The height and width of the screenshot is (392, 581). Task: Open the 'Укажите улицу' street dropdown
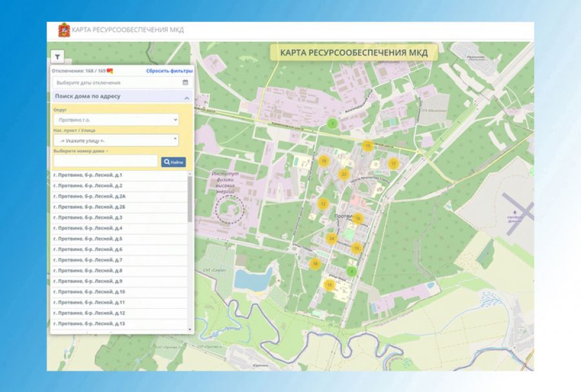[x=116, y=140]
